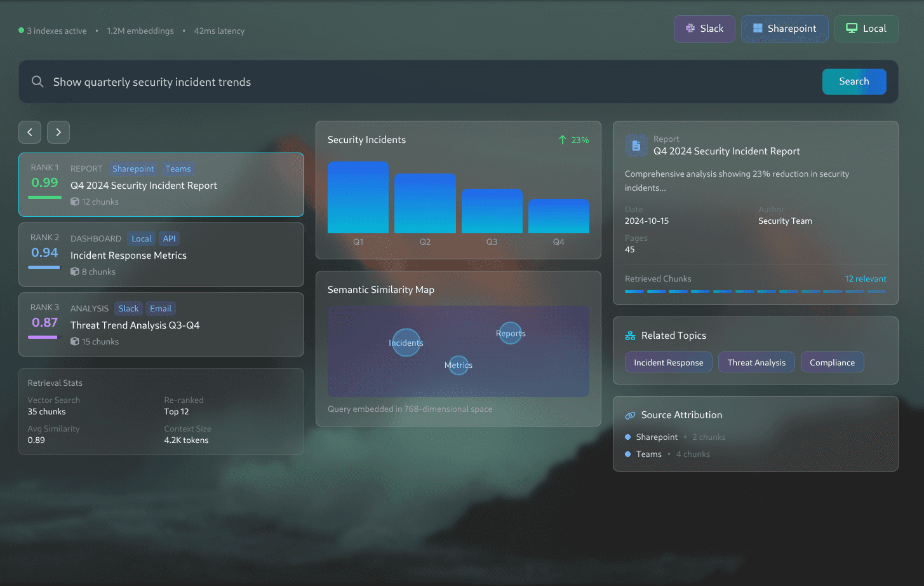Image resolution: width=924 pixels, height=586 pixels.
Task: Click the search query input field
Action: 432,82
